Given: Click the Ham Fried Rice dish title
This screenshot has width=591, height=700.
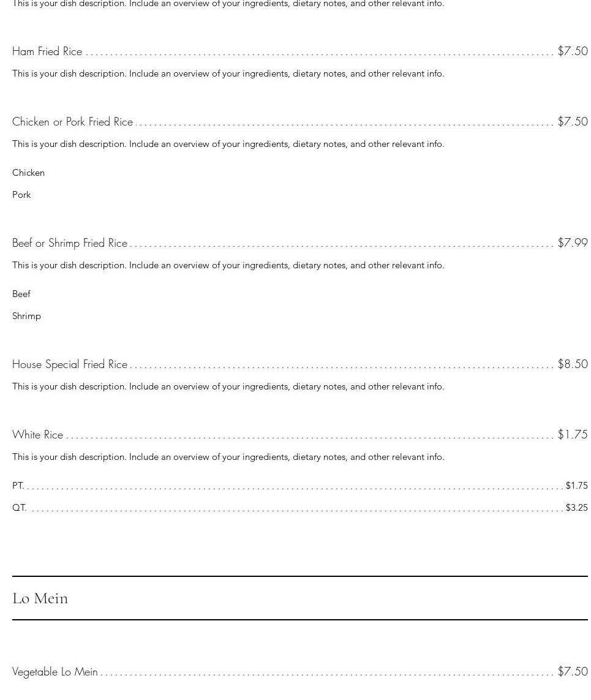Looking at the screenshot, I should pyautogui.click(x=47, y=51).
